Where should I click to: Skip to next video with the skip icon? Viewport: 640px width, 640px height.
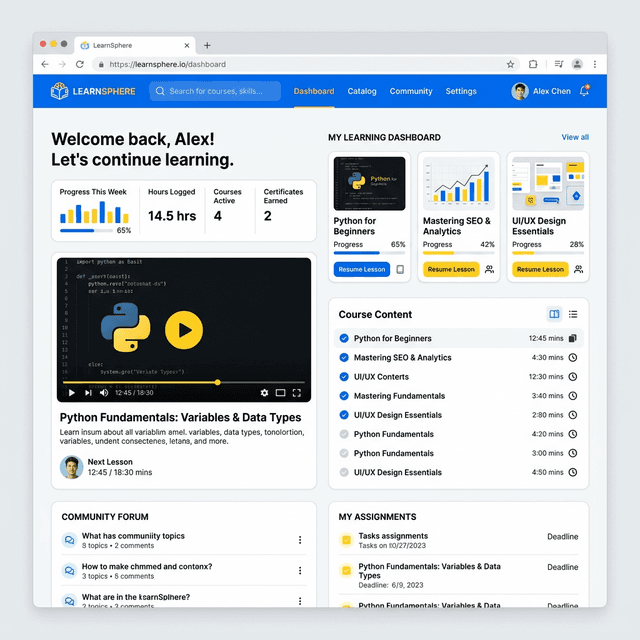88,393
